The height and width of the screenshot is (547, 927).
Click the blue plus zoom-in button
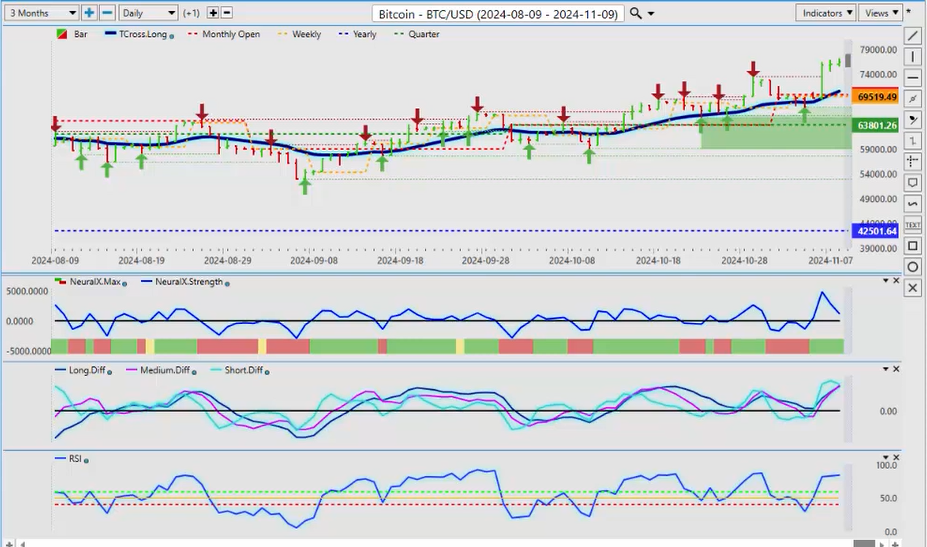point(90,13)
